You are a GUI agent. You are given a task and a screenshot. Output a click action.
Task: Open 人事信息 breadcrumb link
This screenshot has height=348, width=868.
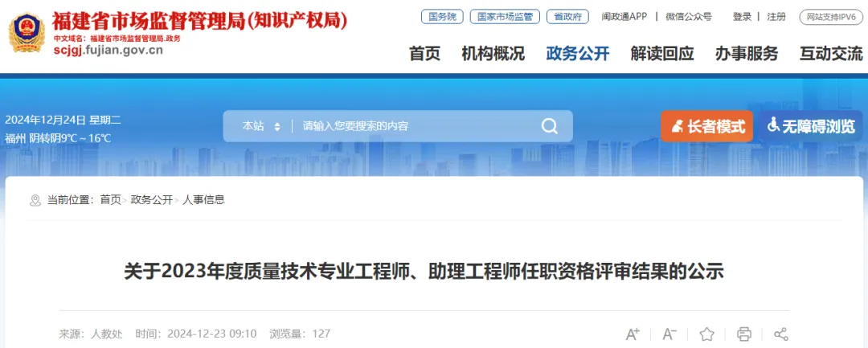click(x=203, y=200)
